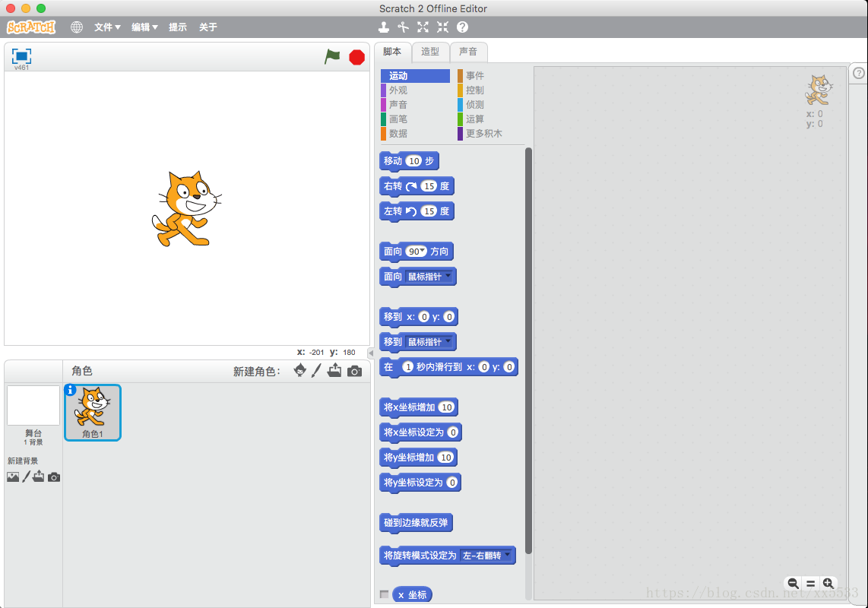Image resolution: width=868 pixels, height=608 pixels.
Task: Select the 画笔 block category
Action: tap(415, 119)
